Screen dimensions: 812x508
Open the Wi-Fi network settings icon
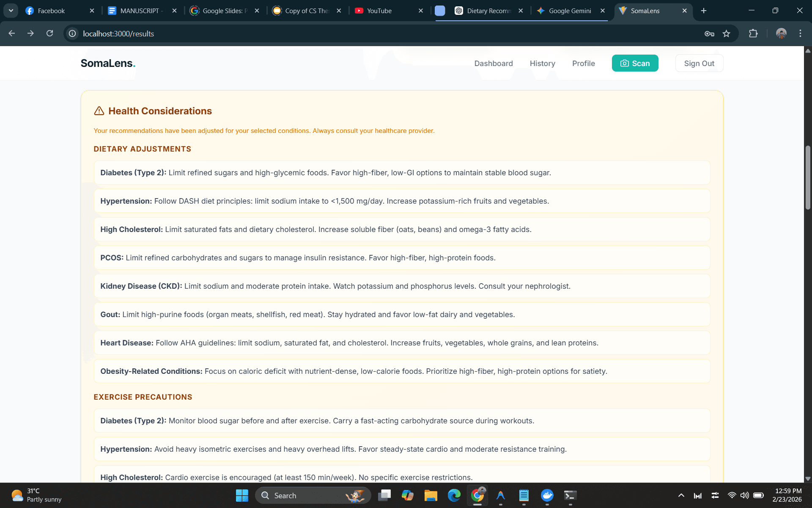click(x=732, y=495)
